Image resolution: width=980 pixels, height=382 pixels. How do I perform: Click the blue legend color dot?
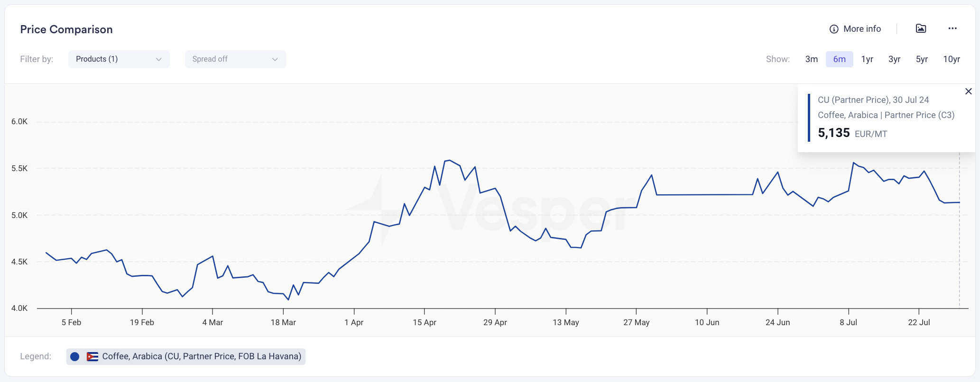click(x=74, y=356)
